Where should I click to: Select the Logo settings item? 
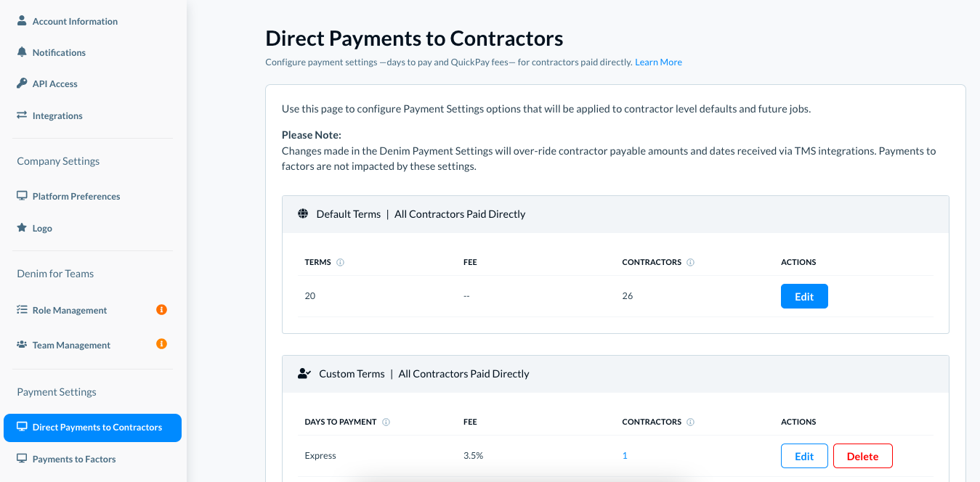42,228
